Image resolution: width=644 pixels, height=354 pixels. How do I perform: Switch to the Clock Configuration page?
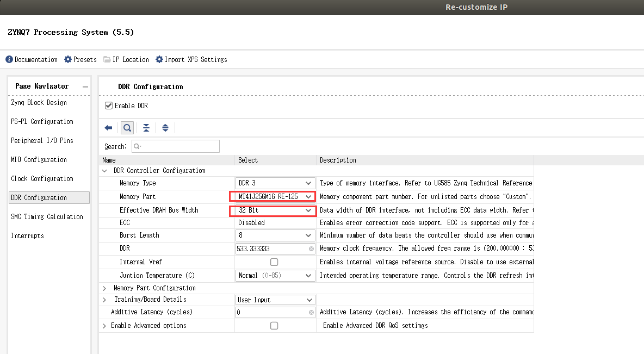click(x=42, y=179)
